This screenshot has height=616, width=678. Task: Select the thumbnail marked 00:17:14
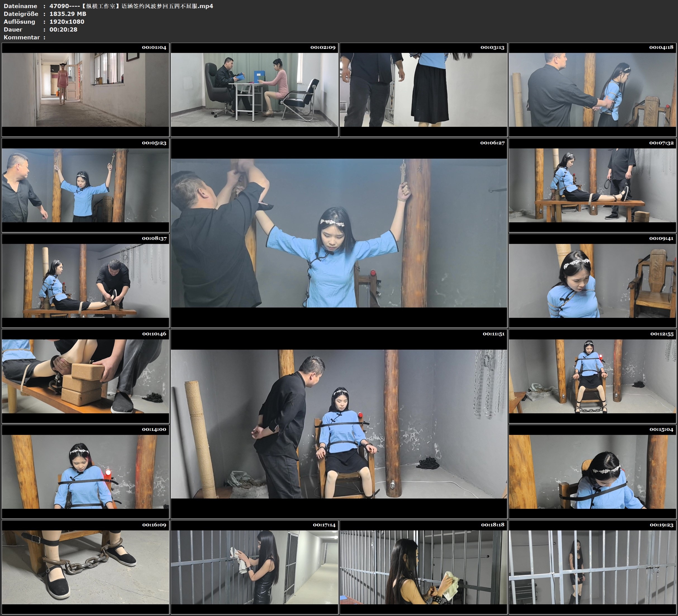click(x=254, y=567)
